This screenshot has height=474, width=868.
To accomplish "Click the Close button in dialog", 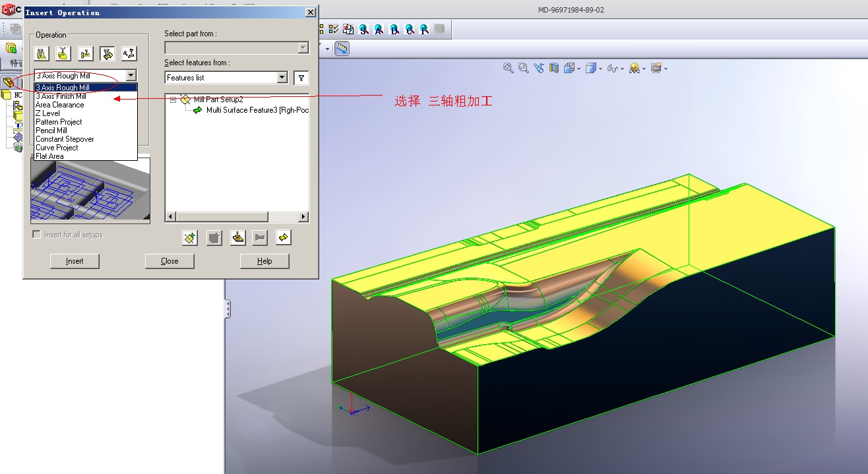I will 170,261.
